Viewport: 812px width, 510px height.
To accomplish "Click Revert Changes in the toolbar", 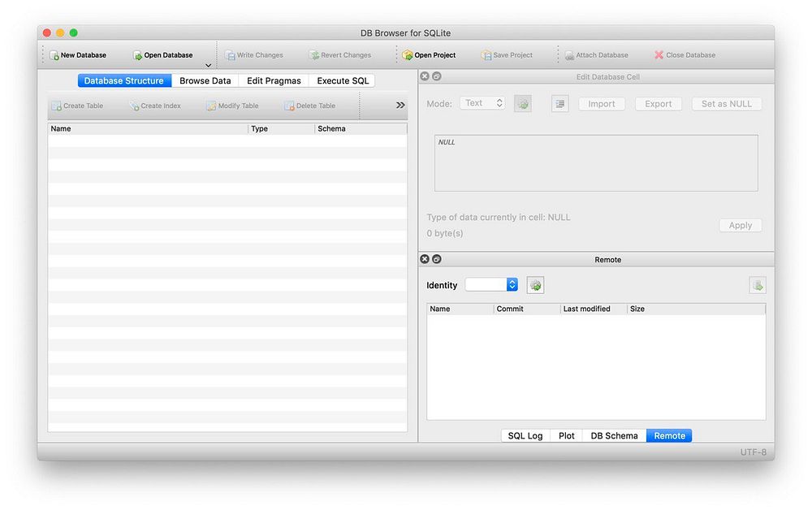I will pyautogui.click(x=340, y=55).
